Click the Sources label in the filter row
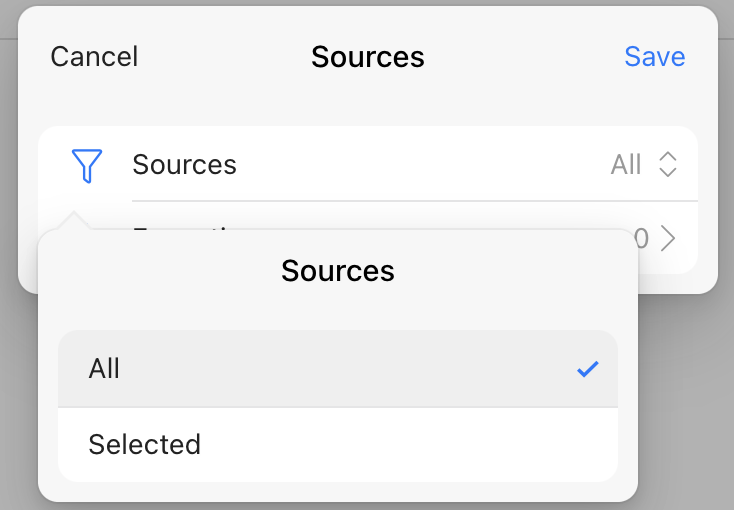Screen dimensions: 734x510 coord(185,164)
